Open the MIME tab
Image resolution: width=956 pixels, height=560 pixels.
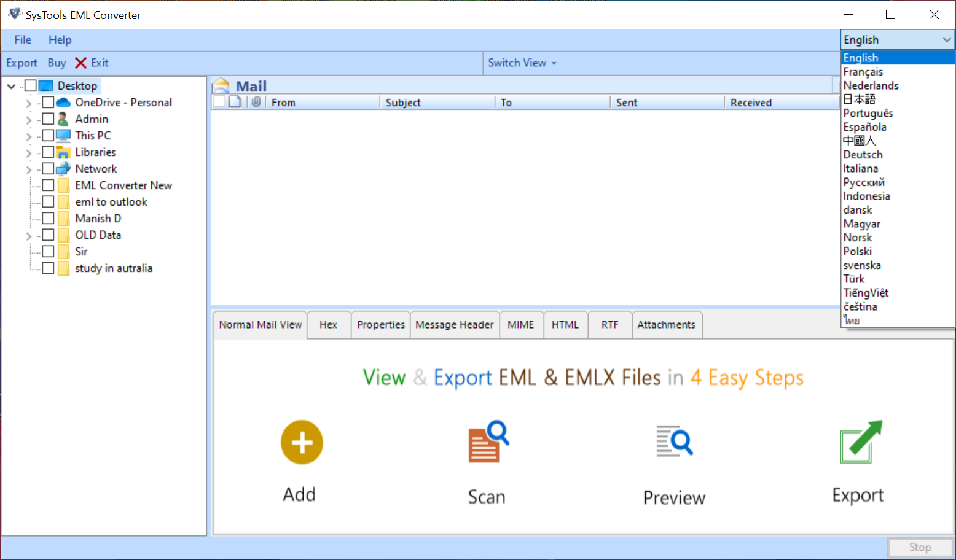click(521, 325)
